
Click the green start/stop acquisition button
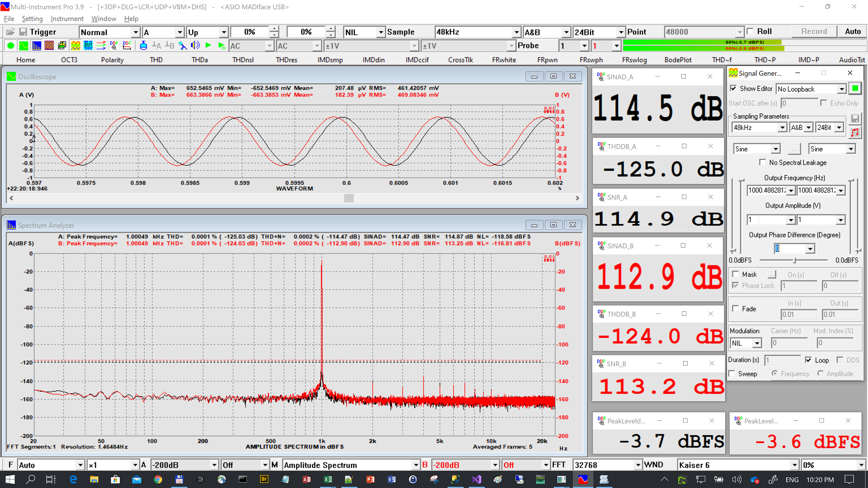10,46
